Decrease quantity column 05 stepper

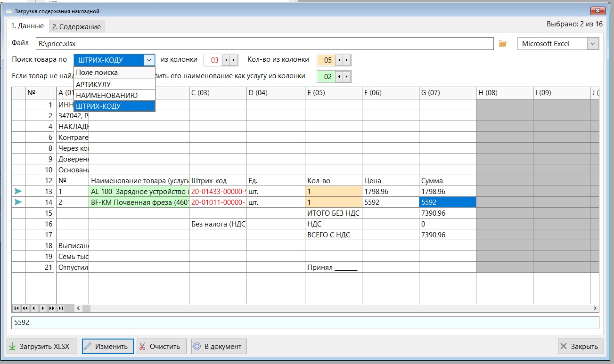(339, 60)
